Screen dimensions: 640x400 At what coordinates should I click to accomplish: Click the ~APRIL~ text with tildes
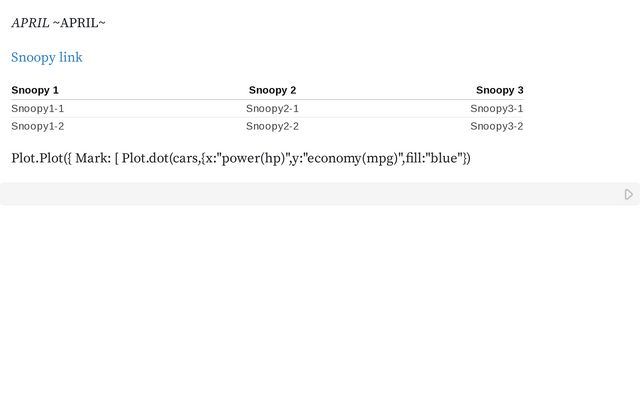coord(79,23)
